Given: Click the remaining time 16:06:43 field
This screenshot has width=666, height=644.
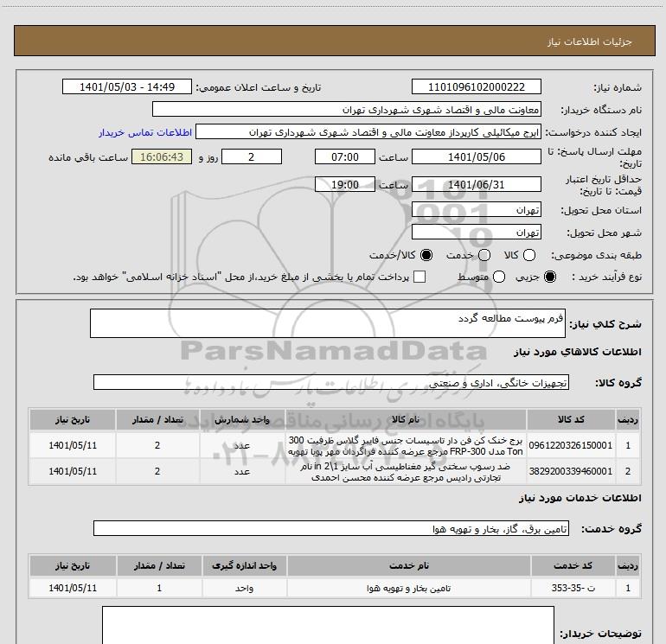Looking at the screenshot, I should click(162, 156).
